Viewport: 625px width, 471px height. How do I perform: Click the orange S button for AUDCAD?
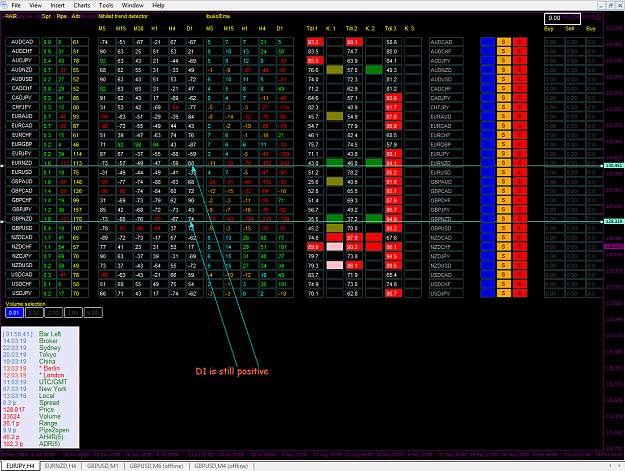click(x=503, y=42)
